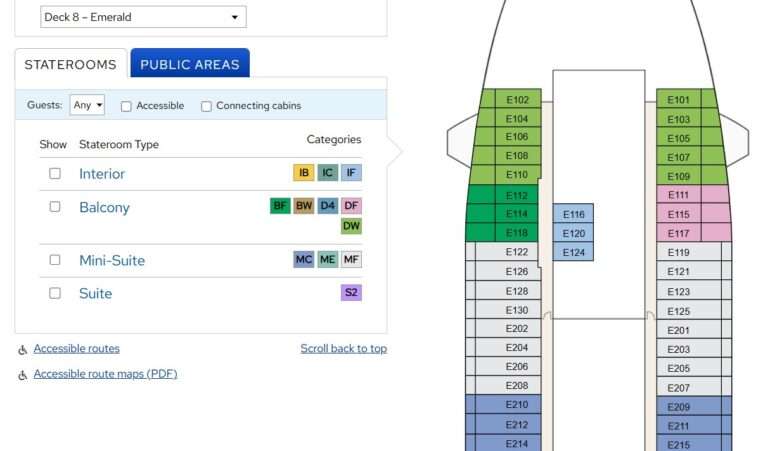Switch to the Public Areas tab
This screenshot has width=770, height=451.
click(x=190, y=64)
